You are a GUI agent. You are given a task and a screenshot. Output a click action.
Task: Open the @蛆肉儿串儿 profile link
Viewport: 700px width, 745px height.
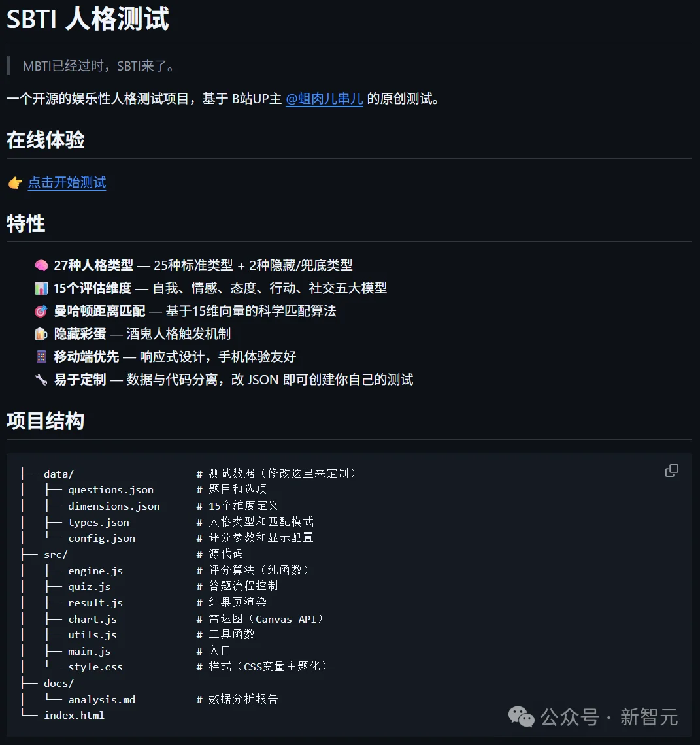[324, 99]
